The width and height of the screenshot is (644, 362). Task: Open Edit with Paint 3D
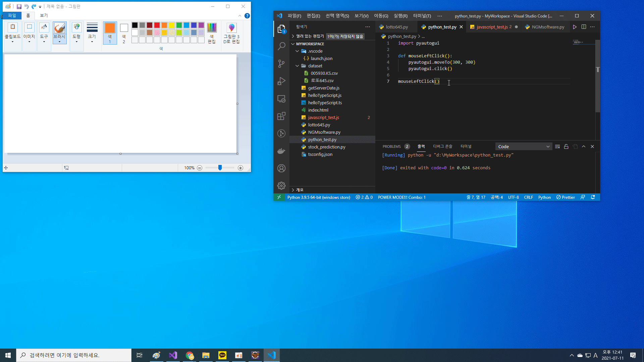[x=231, y=33]
